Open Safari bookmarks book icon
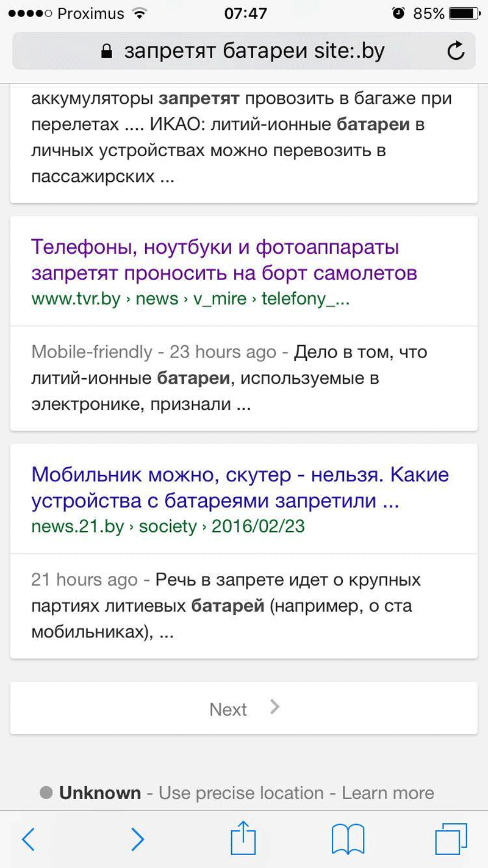The height and width of the screenshot is (868, 488). (x=348, y=839)
